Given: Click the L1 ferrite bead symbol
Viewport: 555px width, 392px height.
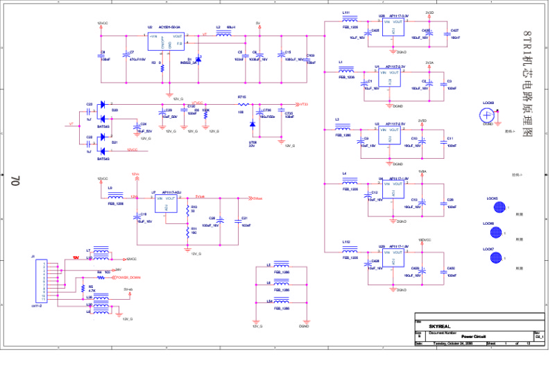Looking at the screenshot, I should (x=346, y=69).
